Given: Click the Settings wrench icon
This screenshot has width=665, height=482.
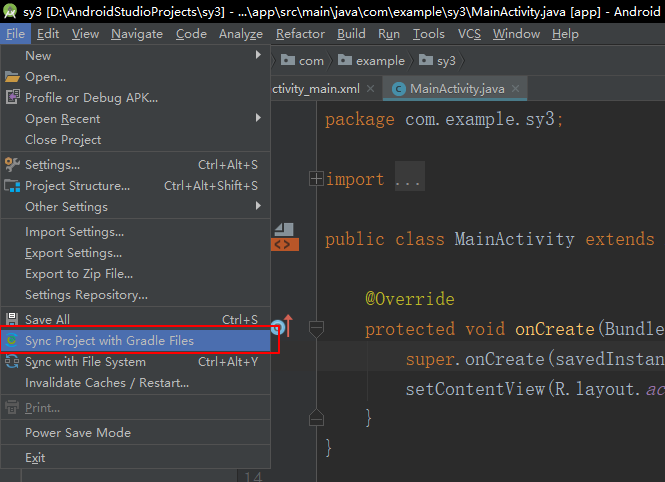Looking at the screenshot, I should click(x=12, y=164).
